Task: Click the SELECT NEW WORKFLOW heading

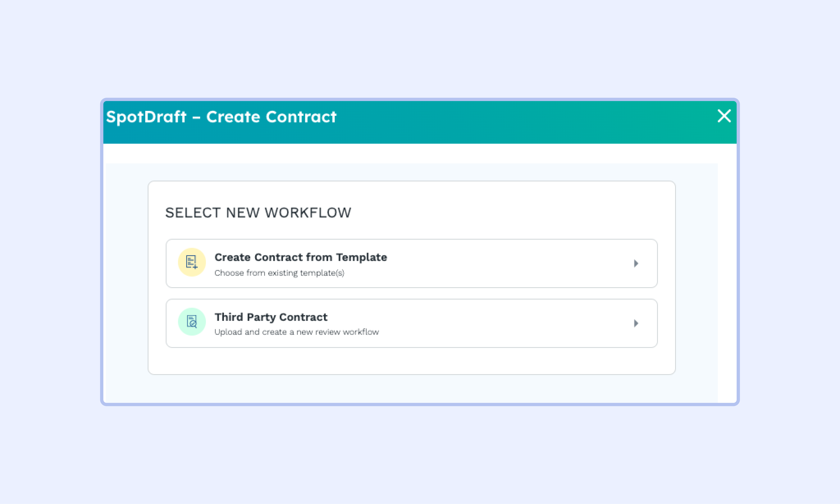Action: (x=258, y=213)
